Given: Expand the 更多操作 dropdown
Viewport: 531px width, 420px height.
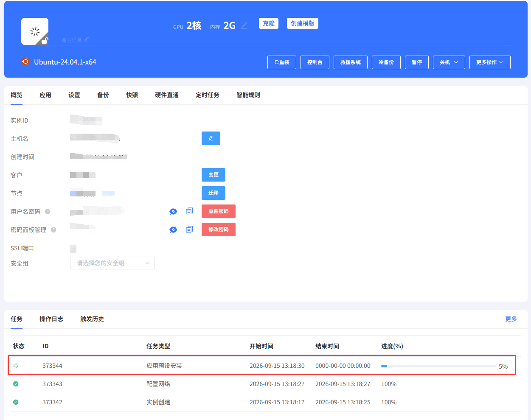Looking at the screenshot, I should coord(490,62).
